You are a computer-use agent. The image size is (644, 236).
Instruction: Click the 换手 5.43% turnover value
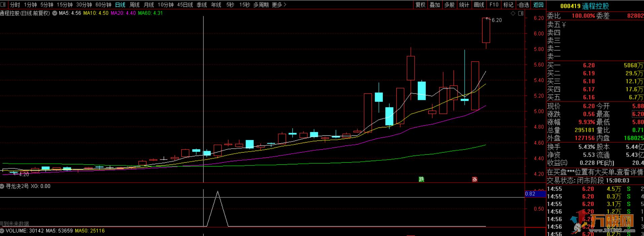point(586,147)
